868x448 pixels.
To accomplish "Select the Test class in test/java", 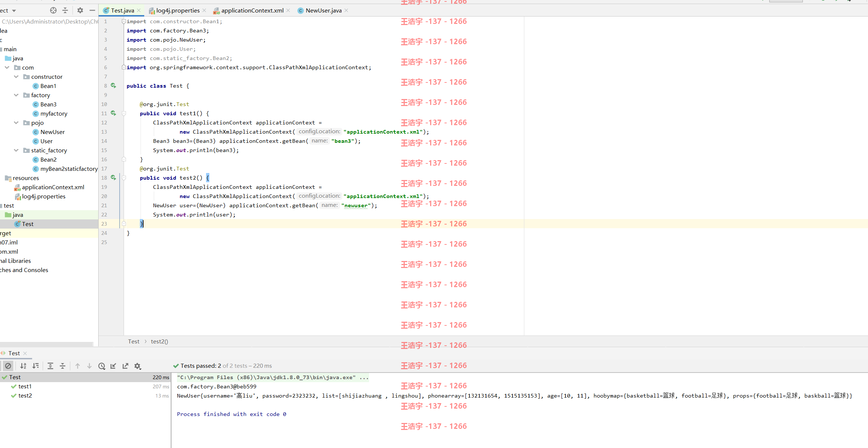I will click(24, 224).
